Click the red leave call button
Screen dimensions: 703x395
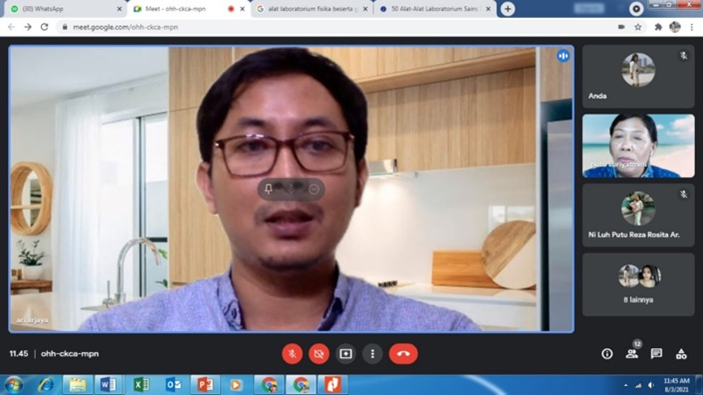(403, 354)
